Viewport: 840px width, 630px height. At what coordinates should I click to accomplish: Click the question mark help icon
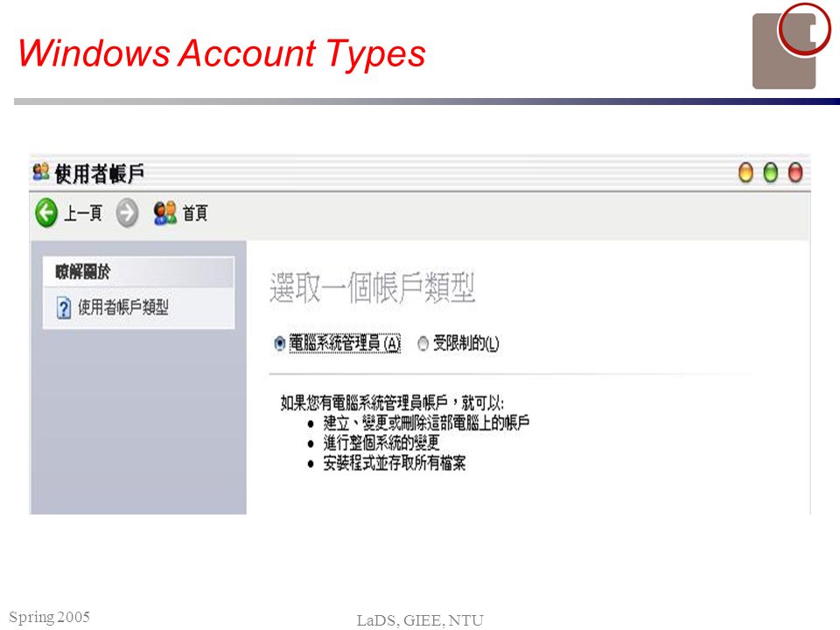(64, 309)
